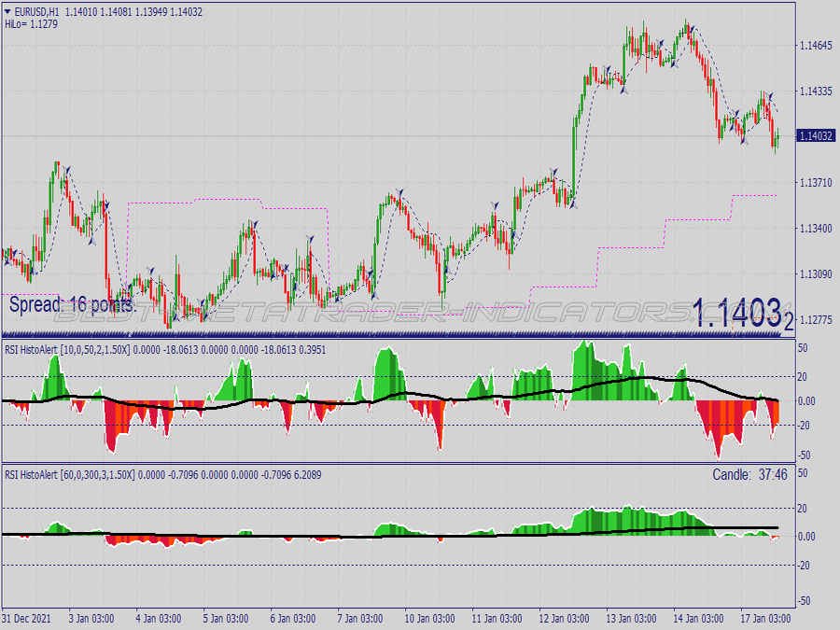
Task: Click the HiLo= 1.1279 label
Action: click(x=31, y=24)
